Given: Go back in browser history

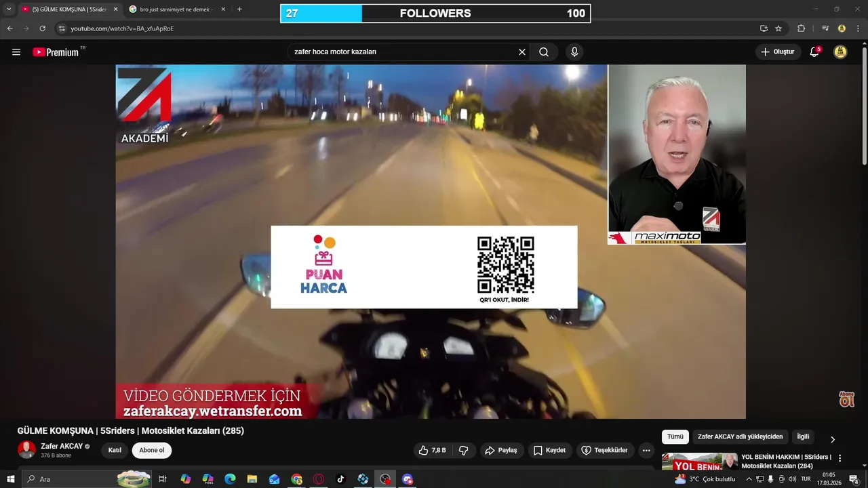Looking at the screenshot, I should (9, 28).
